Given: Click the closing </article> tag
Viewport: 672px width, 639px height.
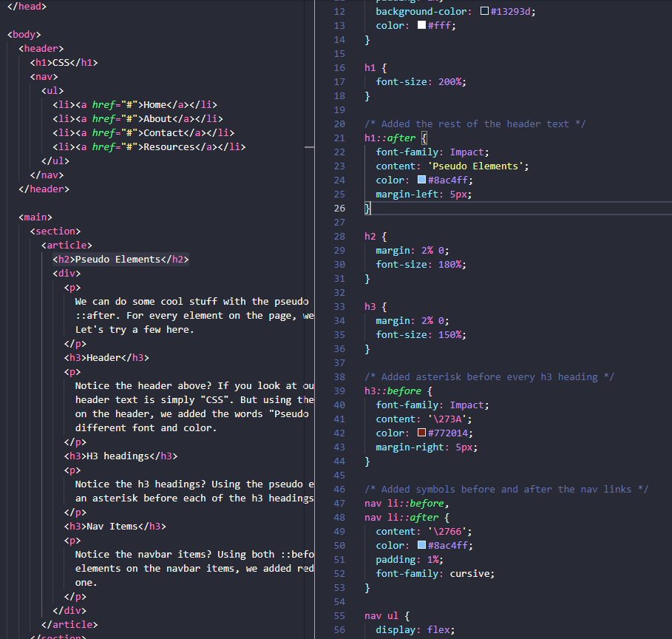Looking at the screenshot, I should coord(69,624).
